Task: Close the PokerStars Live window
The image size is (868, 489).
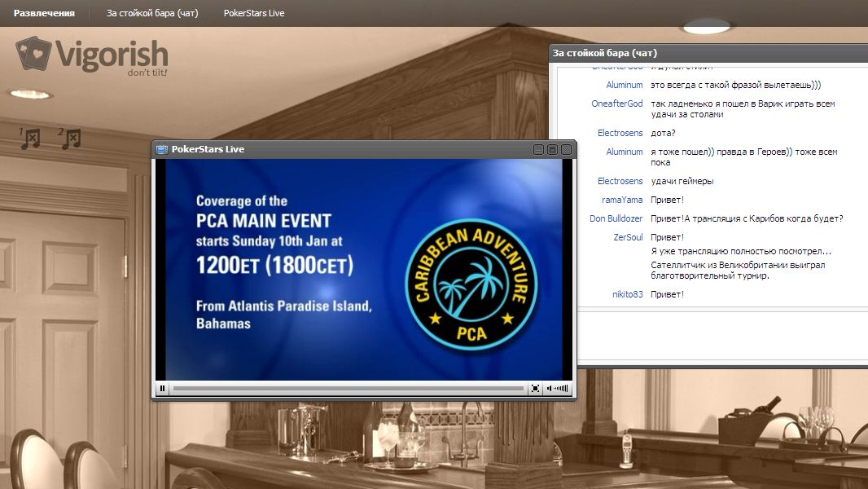Action: pyautogui.click(x=566, y=150)
